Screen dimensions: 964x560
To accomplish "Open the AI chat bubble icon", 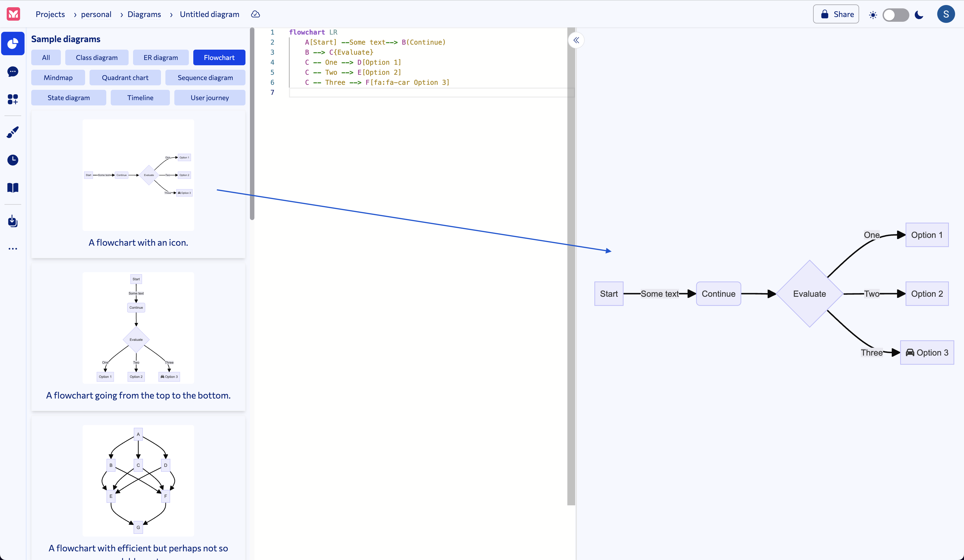I will coord(13,71).
